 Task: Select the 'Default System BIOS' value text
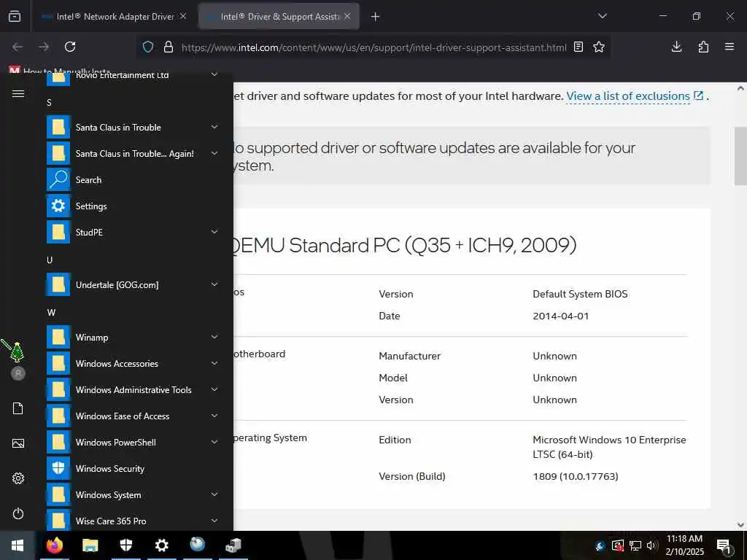pyautogui.click(x=580, y=294)
